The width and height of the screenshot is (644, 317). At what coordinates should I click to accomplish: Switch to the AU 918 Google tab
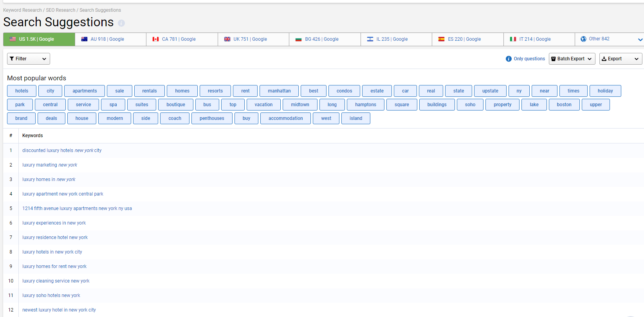tap(110, 39)
